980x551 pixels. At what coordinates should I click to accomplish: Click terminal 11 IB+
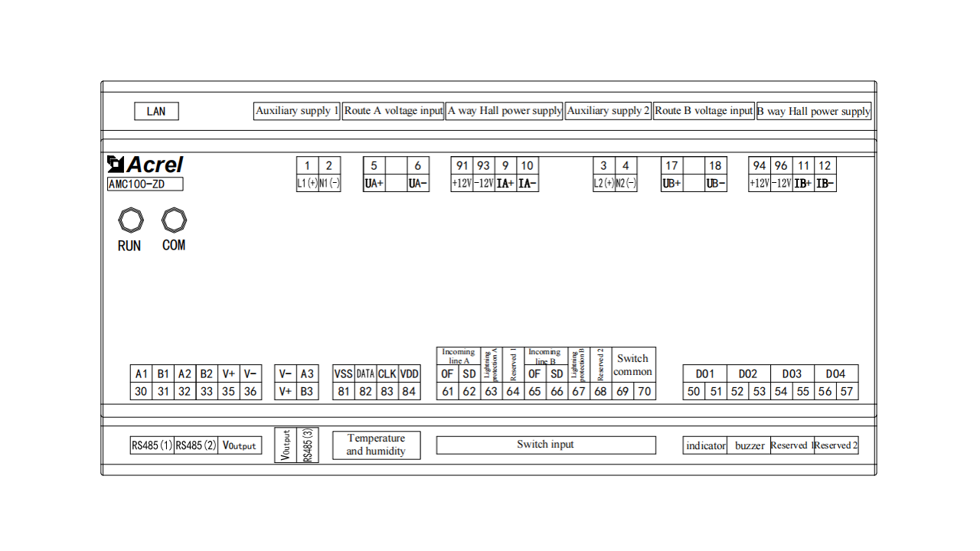(x=803, y=174)
